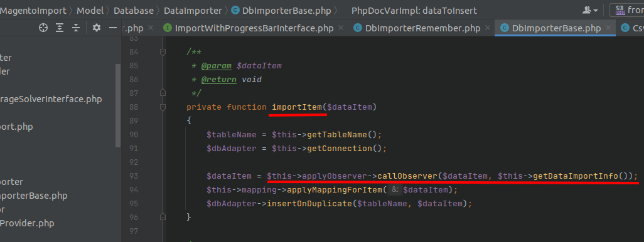Click $tableName variable on line 90
This screenshot has height=242, width=644.
click(231, 135)
